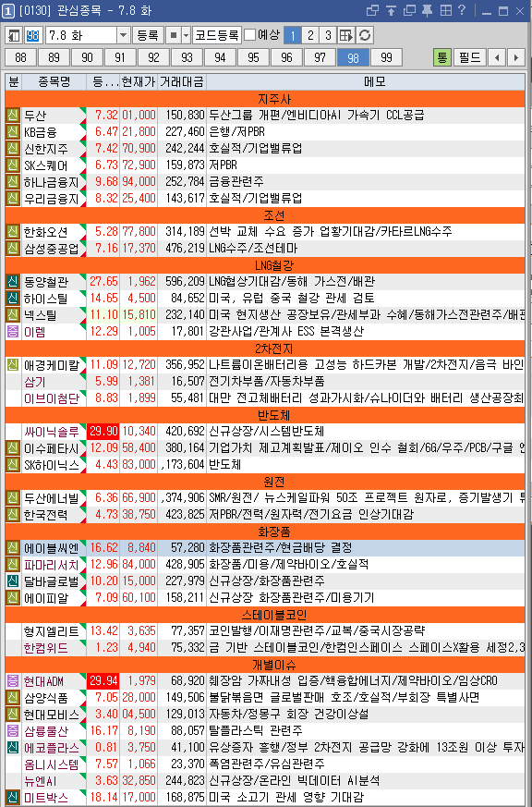Sort by 거래대금 column header
The image size is (532, 807).
(181, 82)
